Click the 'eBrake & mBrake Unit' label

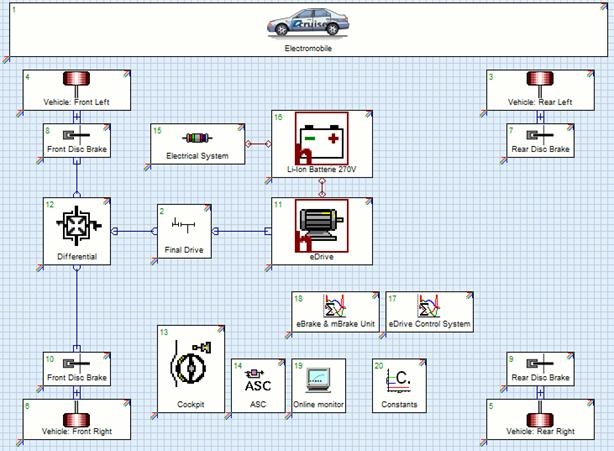click(336, 324)
